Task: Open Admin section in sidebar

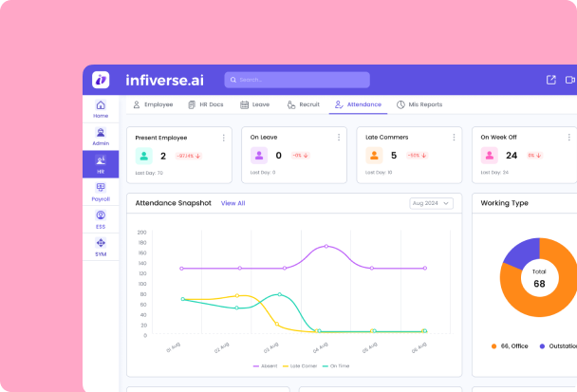Action: click(101, 137)
